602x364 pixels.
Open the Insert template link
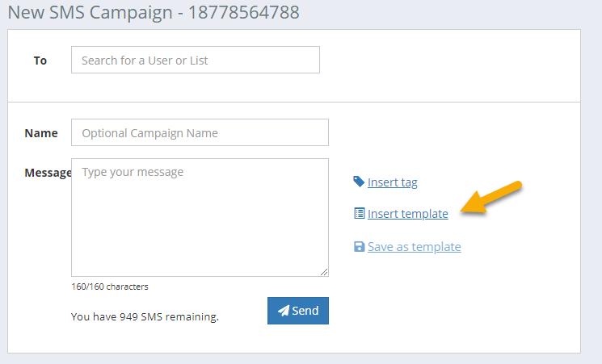point(408,214)
